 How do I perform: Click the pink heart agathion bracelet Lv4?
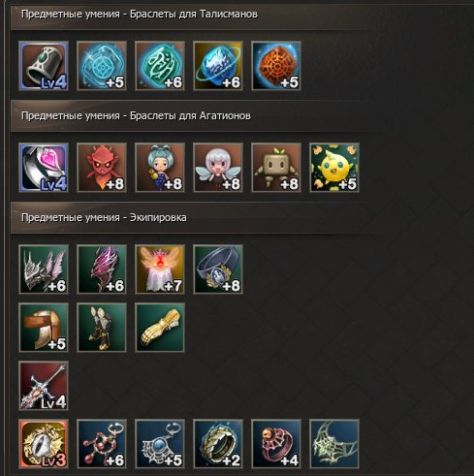click(x=44, y=167)
